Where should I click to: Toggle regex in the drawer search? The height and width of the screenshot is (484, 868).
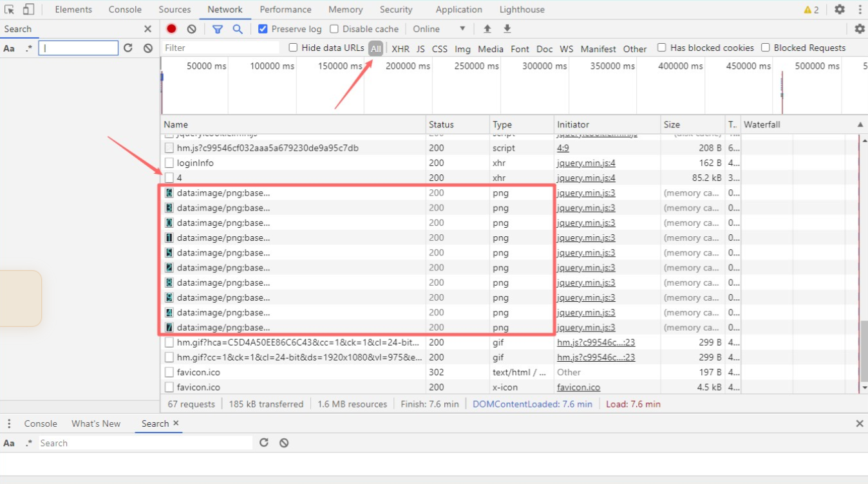tap(28, 443)
